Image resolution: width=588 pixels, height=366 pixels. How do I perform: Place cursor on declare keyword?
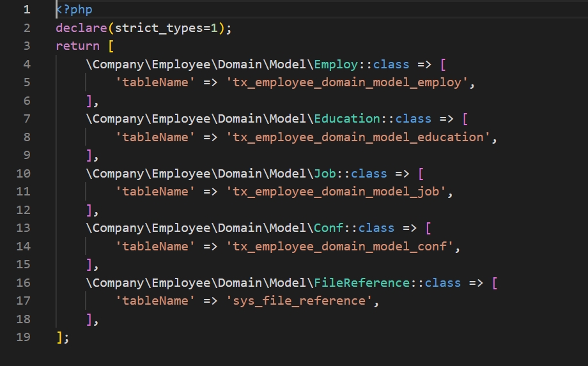pyautogui.click(x=81, y=27)
